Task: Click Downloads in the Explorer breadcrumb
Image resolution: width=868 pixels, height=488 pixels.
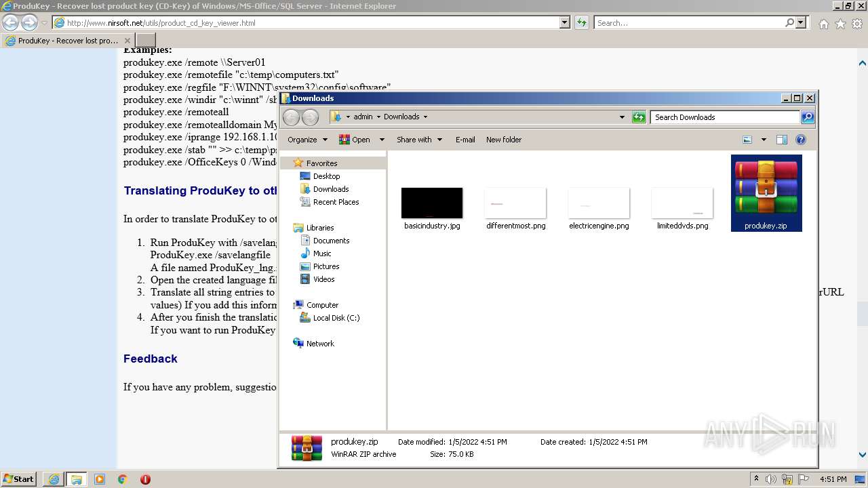Action: tap(401, 117)
